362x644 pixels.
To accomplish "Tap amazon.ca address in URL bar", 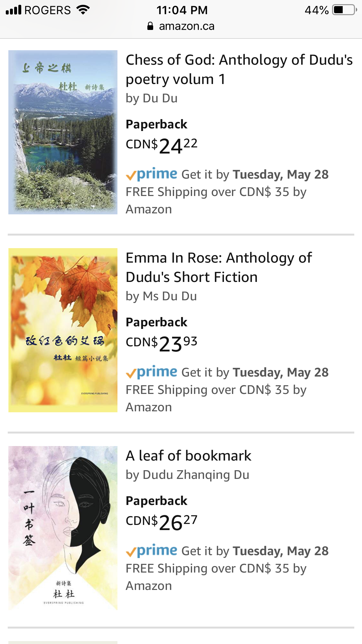I will click(x=186, y=26).
